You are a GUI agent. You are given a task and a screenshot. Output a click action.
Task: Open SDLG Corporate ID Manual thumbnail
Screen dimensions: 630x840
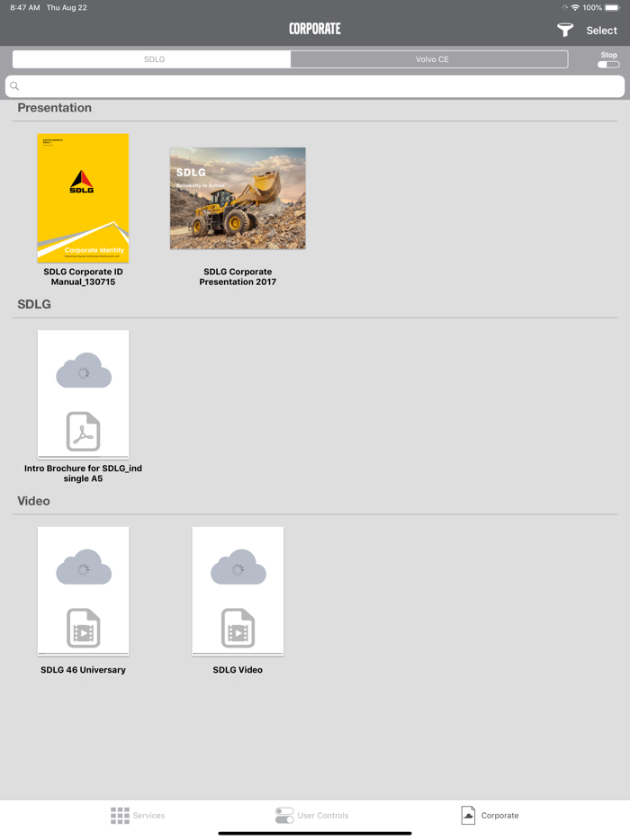83,198
